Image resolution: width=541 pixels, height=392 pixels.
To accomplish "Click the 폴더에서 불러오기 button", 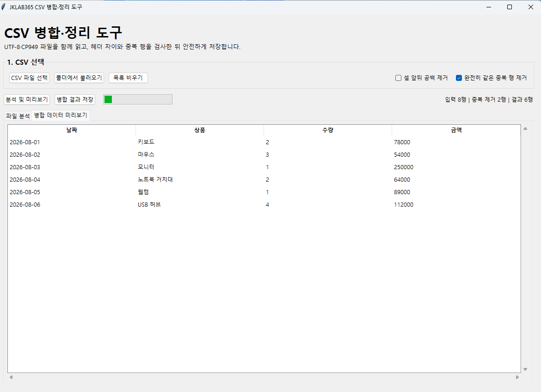I will click(x=79, y=78).
